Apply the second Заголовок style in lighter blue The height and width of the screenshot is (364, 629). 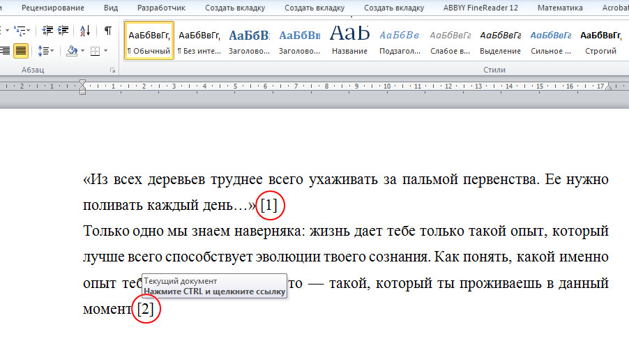(300, 40)
